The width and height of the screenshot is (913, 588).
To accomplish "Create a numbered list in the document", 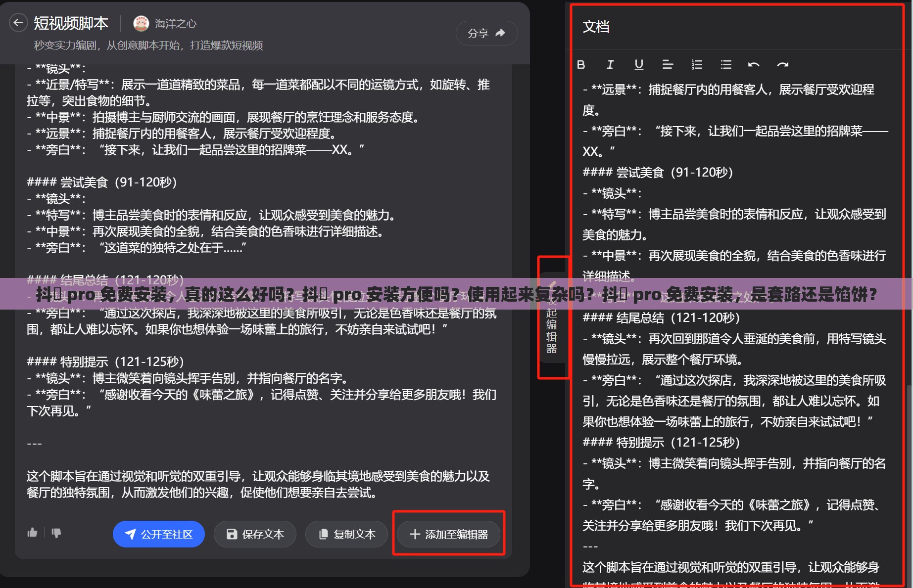I will click(696, 65).
